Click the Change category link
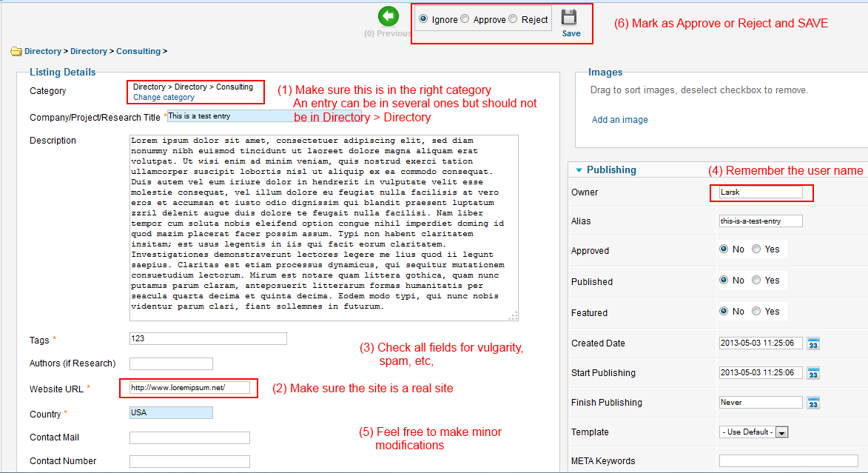The image size is (868, 473). (164, 98)
